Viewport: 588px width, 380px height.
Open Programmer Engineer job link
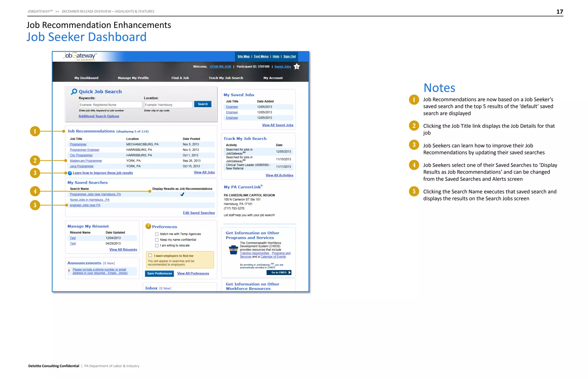pos(84,150)
